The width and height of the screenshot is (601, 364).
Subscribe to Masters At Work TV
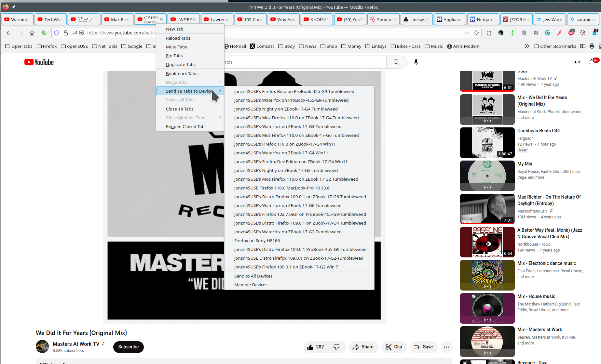coord(128,347)
